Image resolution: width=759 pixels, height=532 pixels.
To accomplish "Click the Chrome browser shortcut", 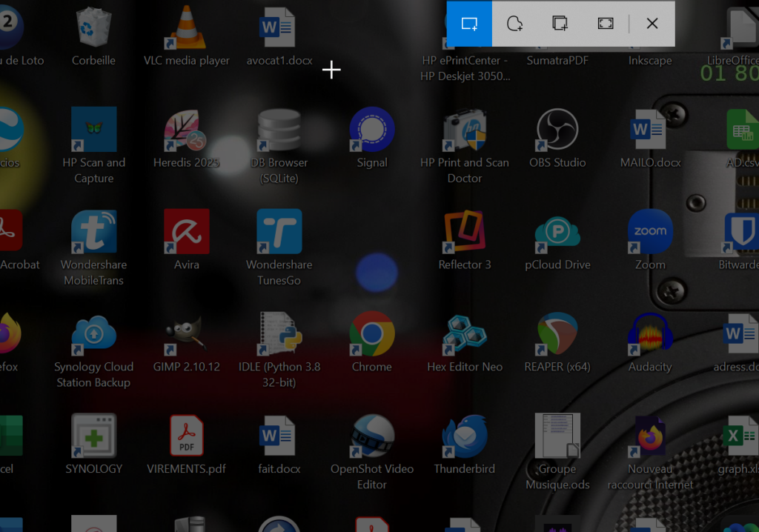I will click(x=371, y=333).
